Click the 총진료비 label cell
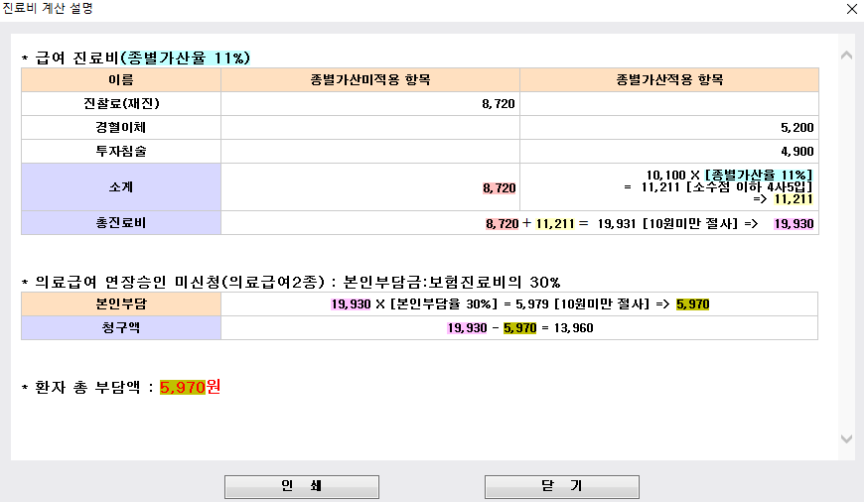 coord(121,223)
